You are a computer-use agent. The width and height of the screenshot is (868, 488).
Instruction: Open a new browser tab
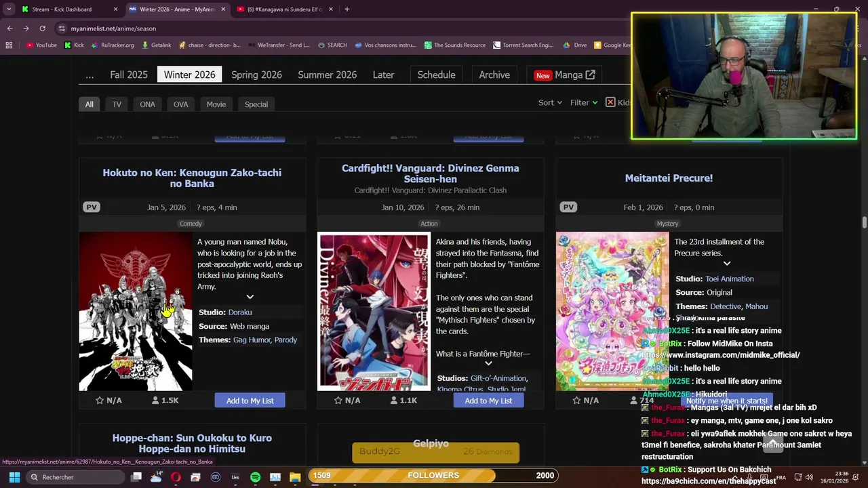347,9
